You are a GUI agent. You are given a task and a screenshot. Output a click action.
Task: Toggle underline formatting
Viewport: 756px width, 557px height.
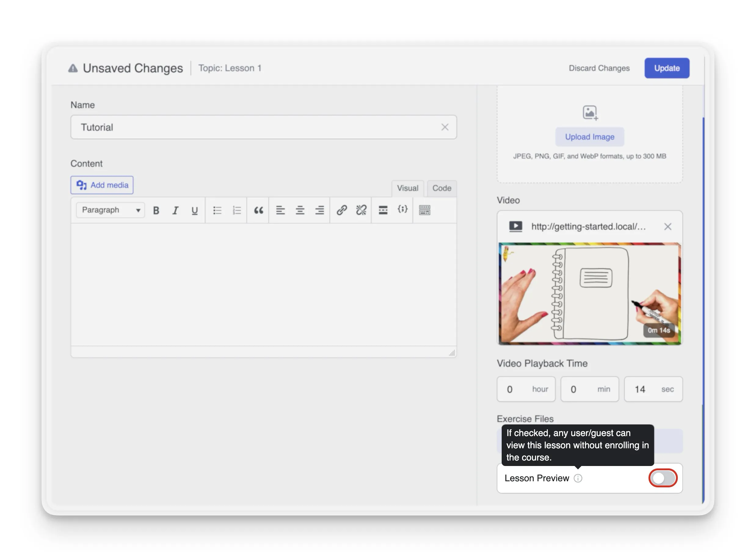pyautogui.click(x=194, y=210)
